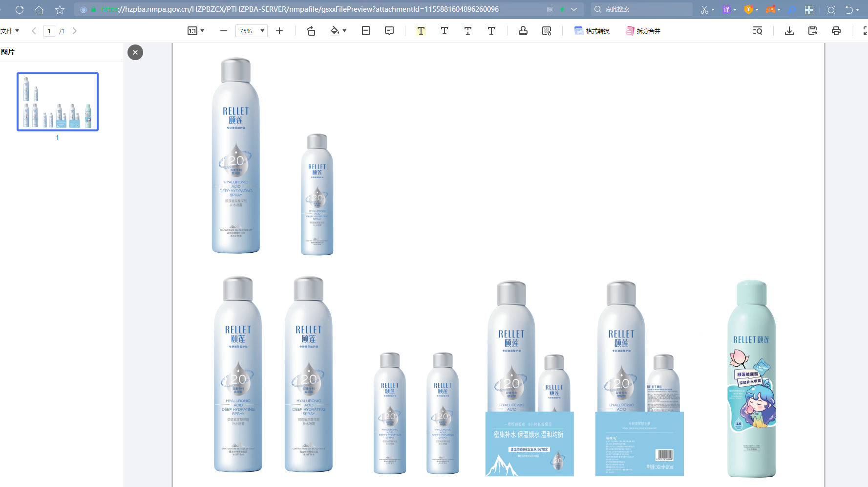Open the scissors screenshot tool
This screenshot has height=487, width=868.
704,9
